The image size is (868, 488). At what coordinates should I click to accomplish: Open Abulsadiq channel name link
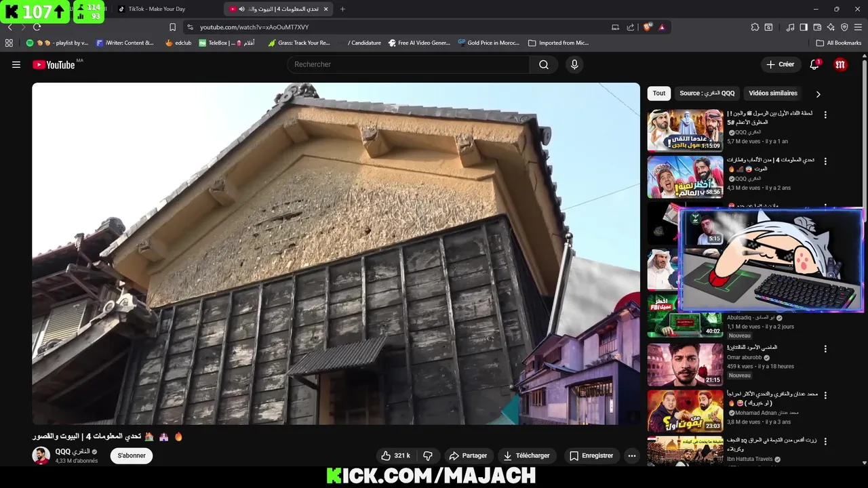(x=749, y=317)
